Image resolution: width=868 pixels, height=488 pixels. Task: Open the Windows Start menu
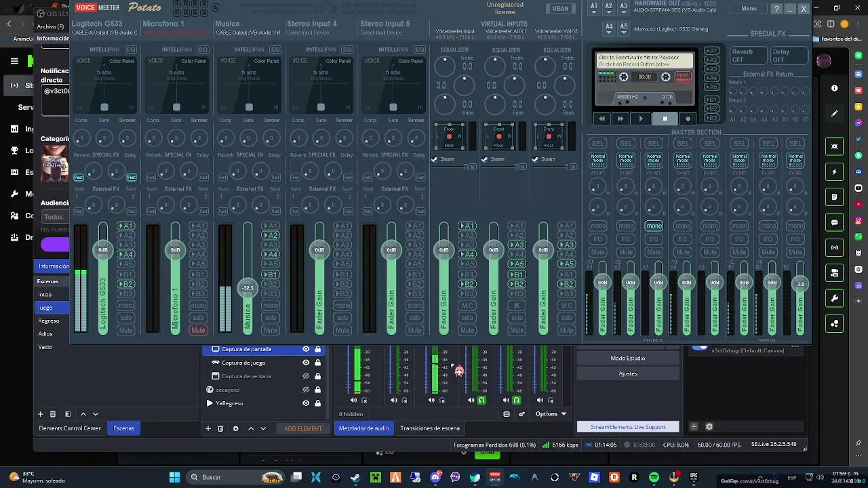174,477
